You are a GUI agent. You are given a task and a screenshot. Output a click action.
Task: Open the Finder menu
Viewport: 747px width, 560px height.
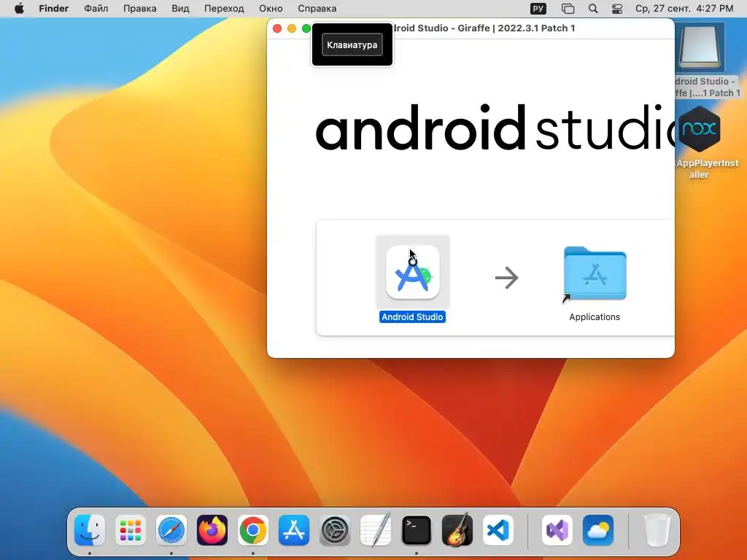[x=54, y=9]
